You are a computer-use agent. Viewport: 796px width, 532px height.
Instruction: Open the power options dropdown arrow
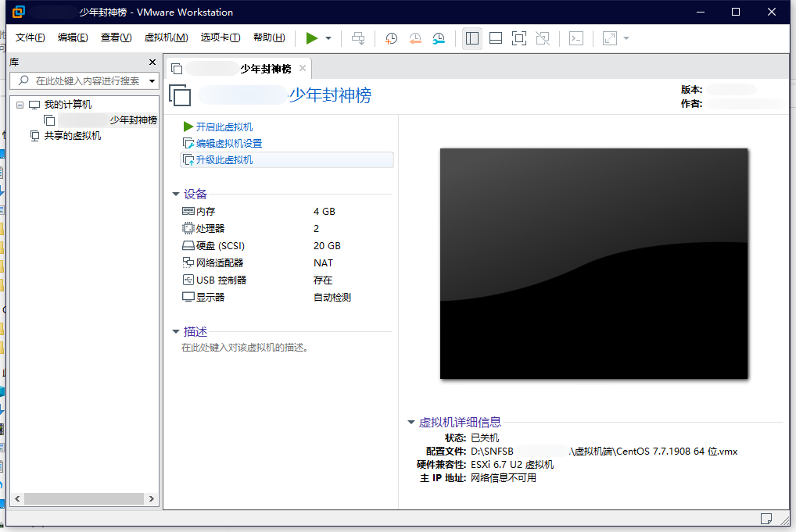[328, 38]
